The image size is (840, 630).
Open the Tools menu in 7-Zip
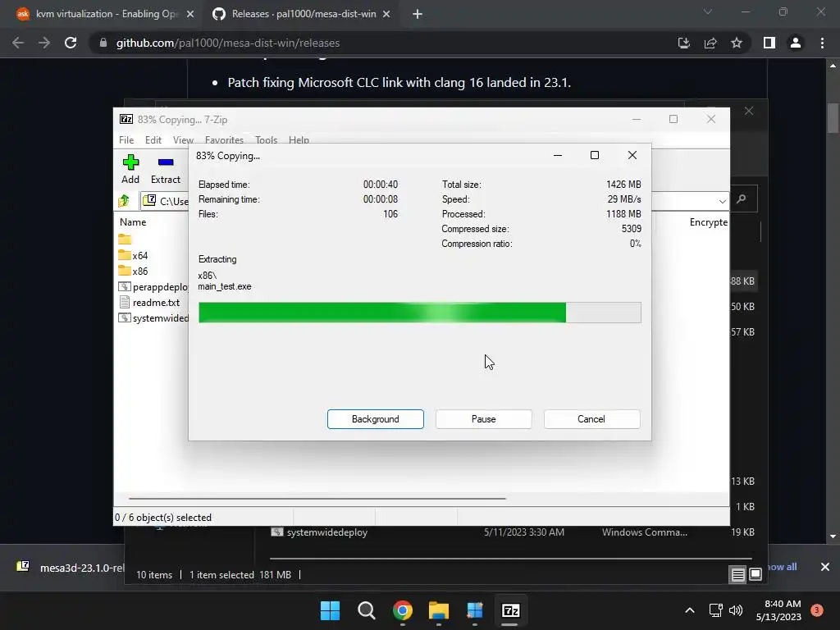pyautogui.click(x=267, y=139)
